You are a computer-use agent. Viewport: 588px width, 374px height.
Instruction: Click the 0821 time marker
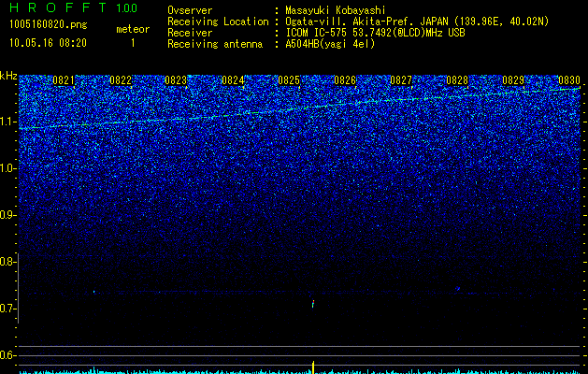64,80
